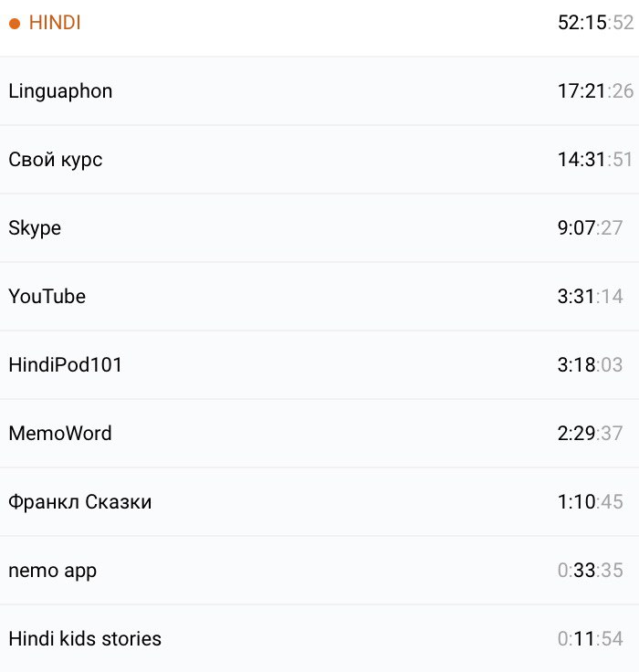Screen dimensions: 639x672
Task: Click the HINDI total time 52:15:52
Action: click(x=595, y=24)
